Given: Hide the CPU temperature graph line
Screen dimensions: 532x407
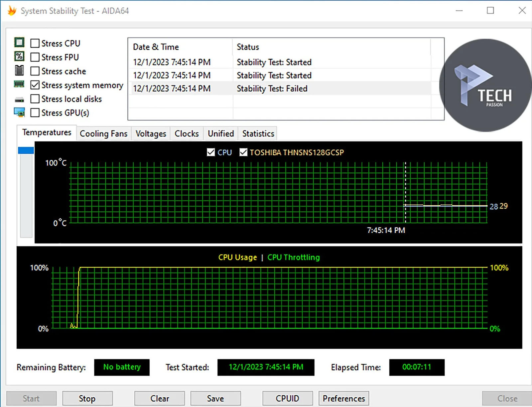Looking at the screenshot, I should click(211, 152).
